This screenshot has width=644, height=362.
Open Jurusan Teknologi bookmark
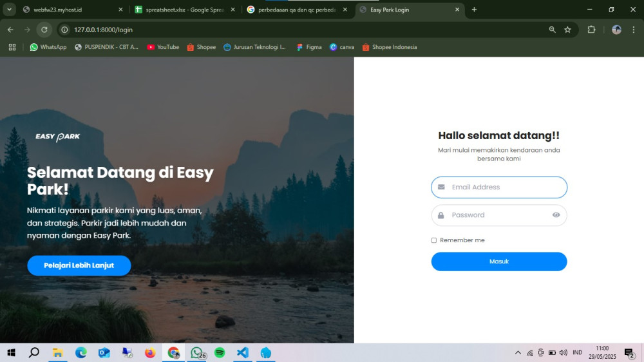254,47
